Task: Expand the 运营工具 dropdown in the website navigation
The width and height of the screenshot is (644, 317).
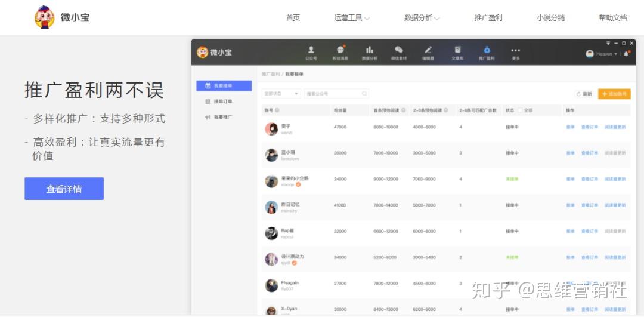Action: (367, 18)
